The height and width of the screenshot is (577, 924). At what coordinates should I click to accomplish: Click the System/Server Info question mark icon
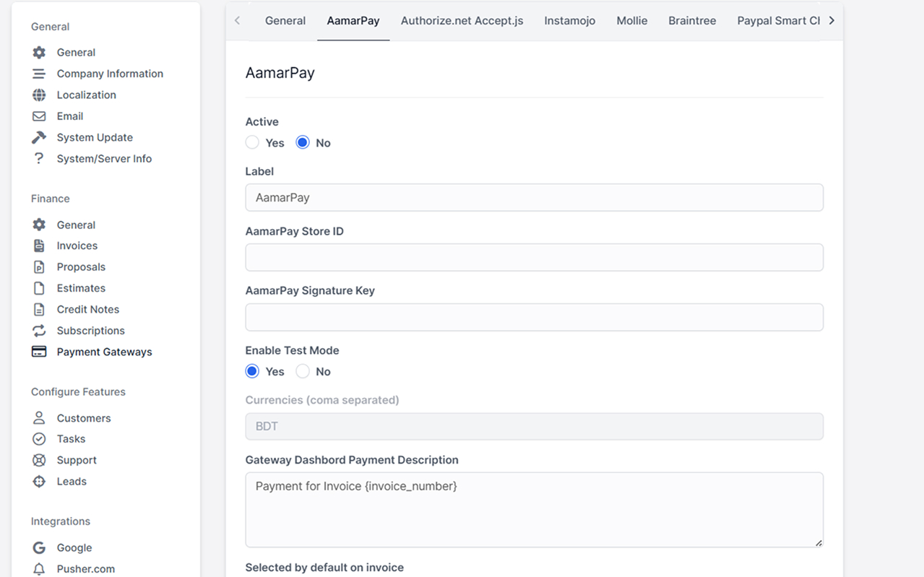[x=38, y=158]
